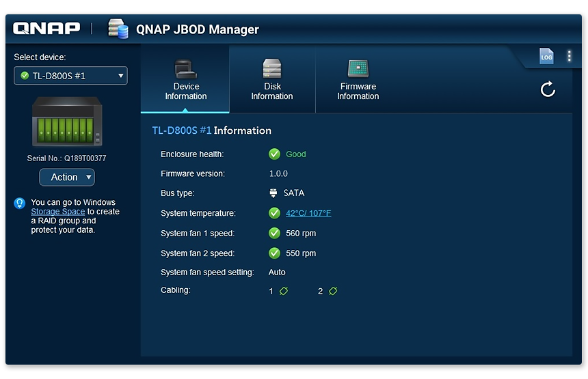The width and height of the screenshot is (588, 379).
Task: Click cabling port 1 link icon
Action: pos(284,291)
